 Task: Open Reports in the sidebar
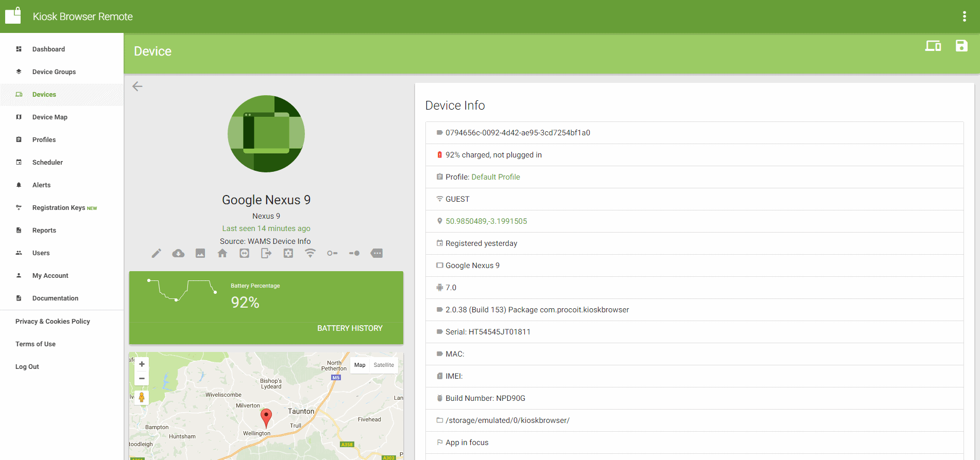tap(62, 231)
